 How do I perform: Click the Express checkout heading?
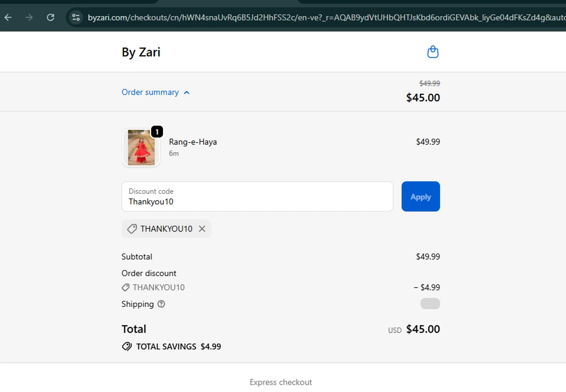point(281,382)
